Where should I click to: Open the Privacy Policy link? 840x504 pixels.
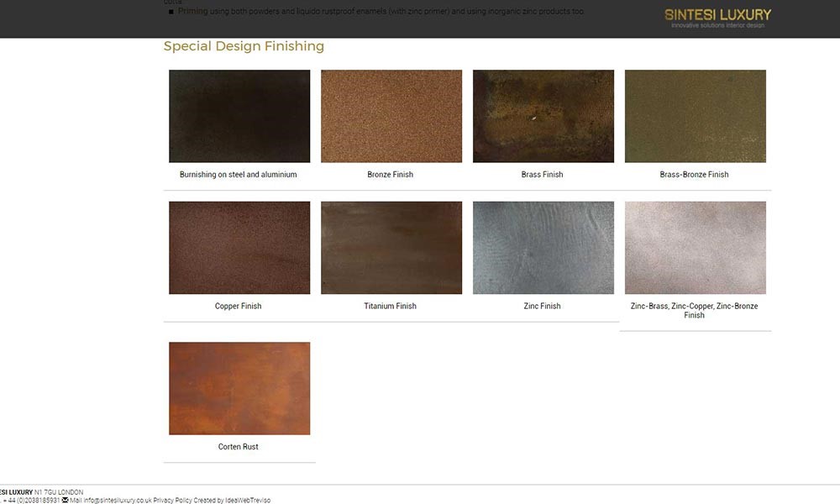[172, 501]
